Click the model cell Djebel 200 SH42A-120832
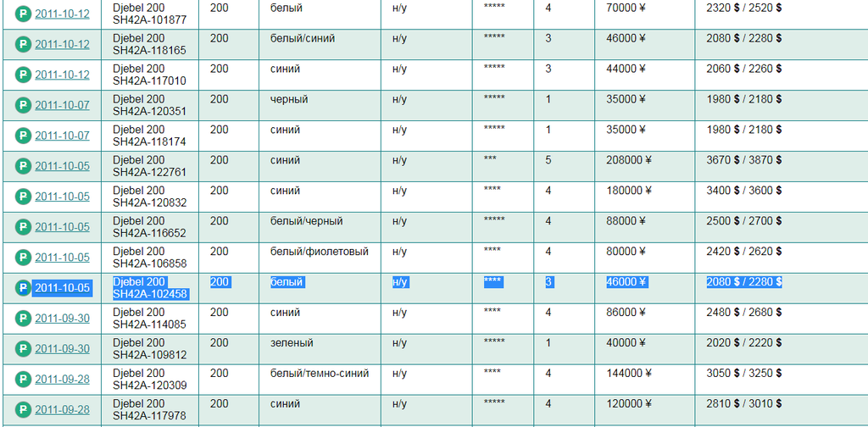This screenshot has height=427, width=868. click(149, 197)
